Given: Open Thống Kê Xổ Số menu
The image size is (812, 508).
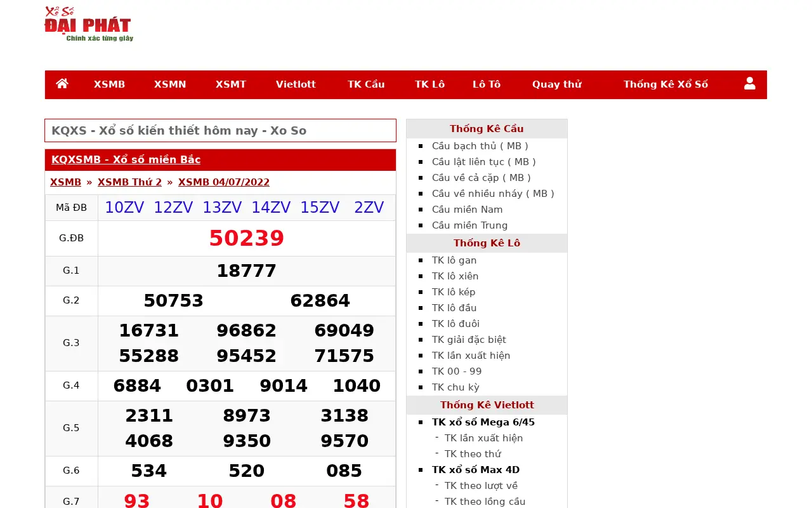Looking at the screenshot, I should (666, 84).
